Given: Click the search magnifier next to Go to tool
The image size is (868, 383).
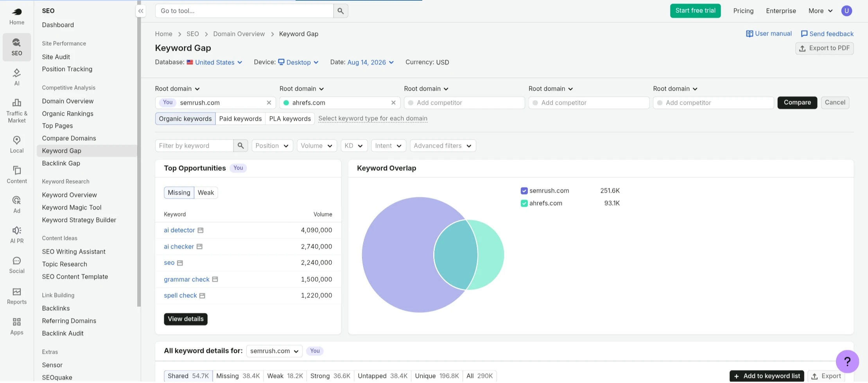Looking at the screenshot, I should [341, 11].
